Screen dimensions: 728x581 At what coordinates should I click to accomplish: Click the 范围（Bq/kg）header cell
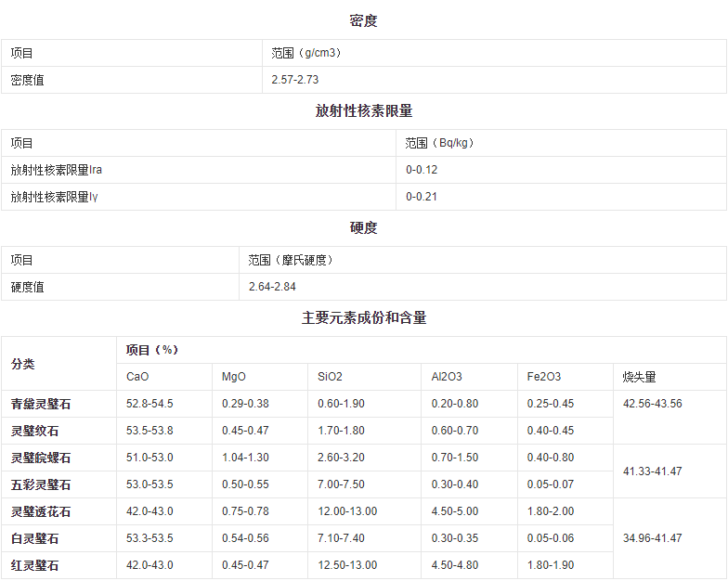(x=439, y=143)
